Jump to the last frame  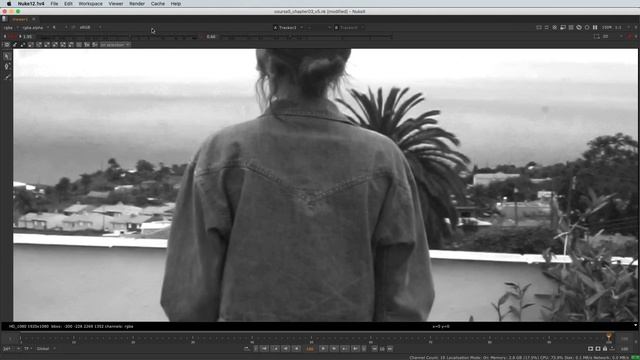[x=355, y=349]
